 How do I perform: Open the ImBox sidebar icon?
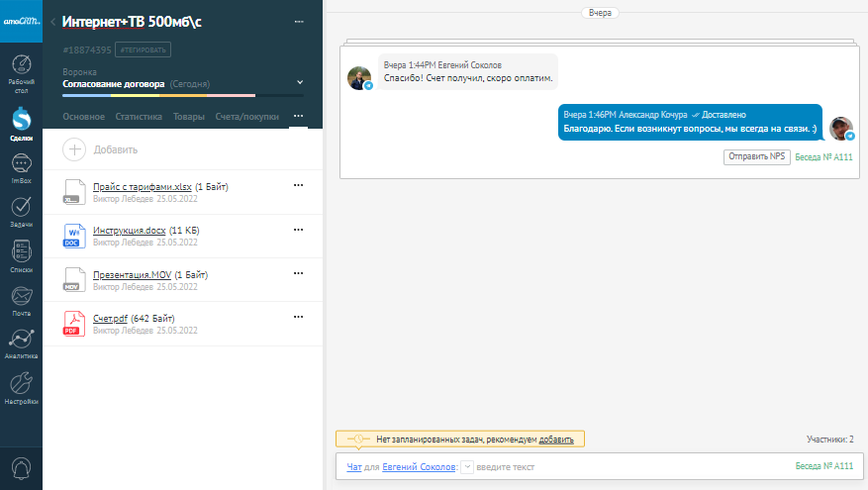point(21,166)
